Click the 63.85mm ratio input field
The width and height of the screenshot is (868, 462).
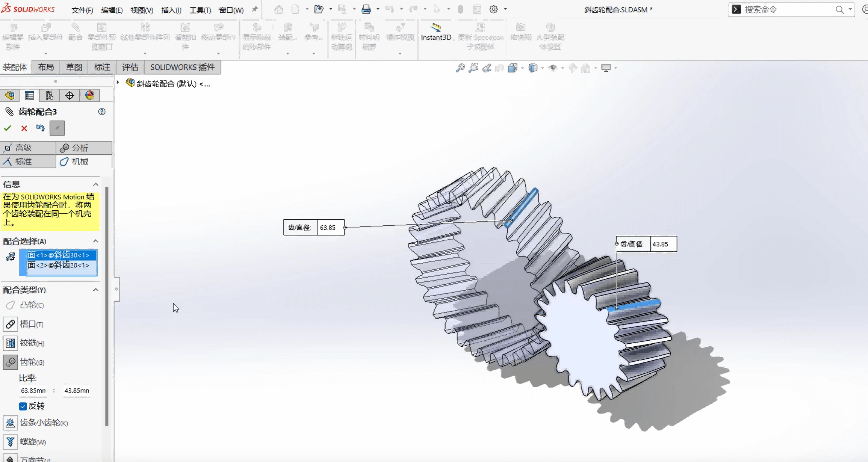pyautogui.click(x=33, y=391)
